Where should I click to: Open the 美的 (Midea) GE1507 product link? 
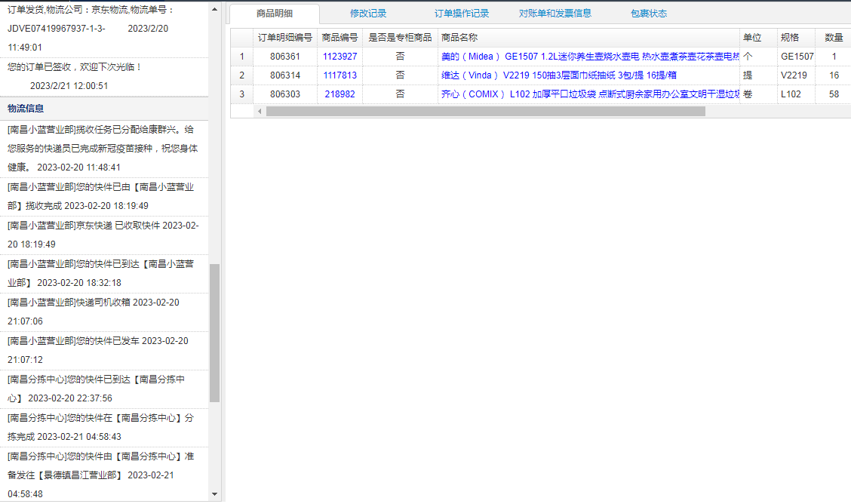(x=590, y=57)
